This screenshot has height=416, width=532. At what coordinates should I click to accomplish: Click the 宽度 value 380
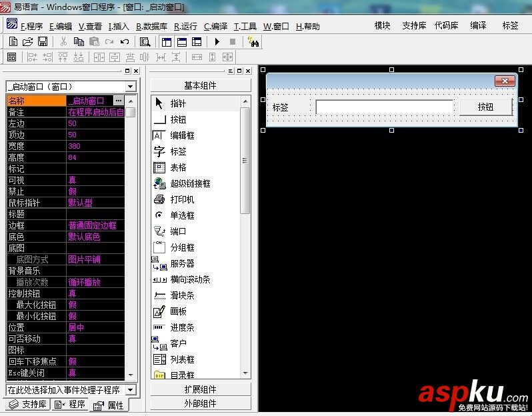click(x=96, y=146)
